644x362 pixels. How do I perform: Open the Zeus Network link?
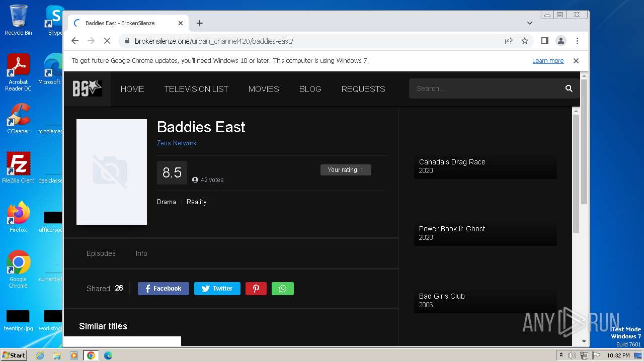click(x=177, y=143)
